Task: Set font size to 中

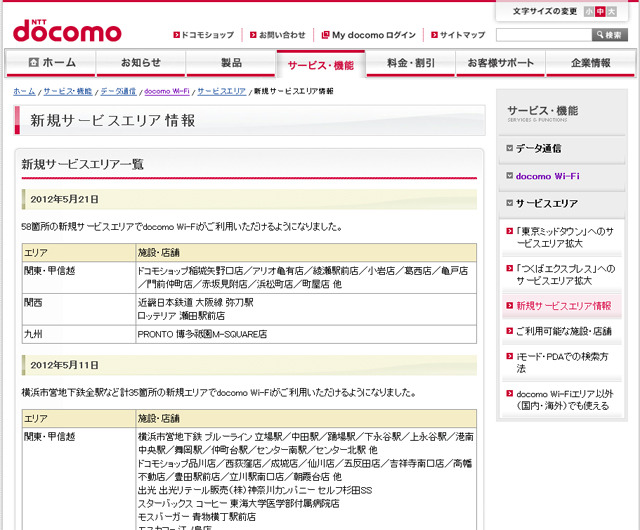Action: 600,11
